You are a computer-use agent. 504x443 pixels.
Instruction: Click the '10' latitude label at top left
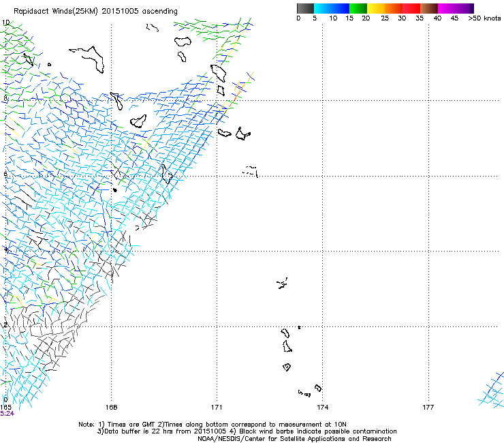5,22
